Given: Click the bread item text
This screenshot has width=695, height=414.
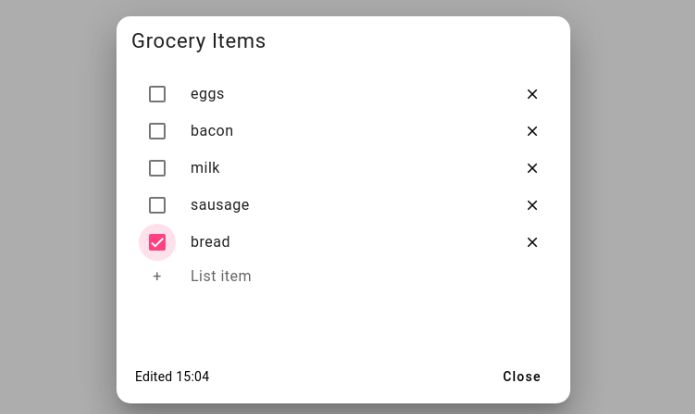Looking at the screenshot, I should click(210, 242).
